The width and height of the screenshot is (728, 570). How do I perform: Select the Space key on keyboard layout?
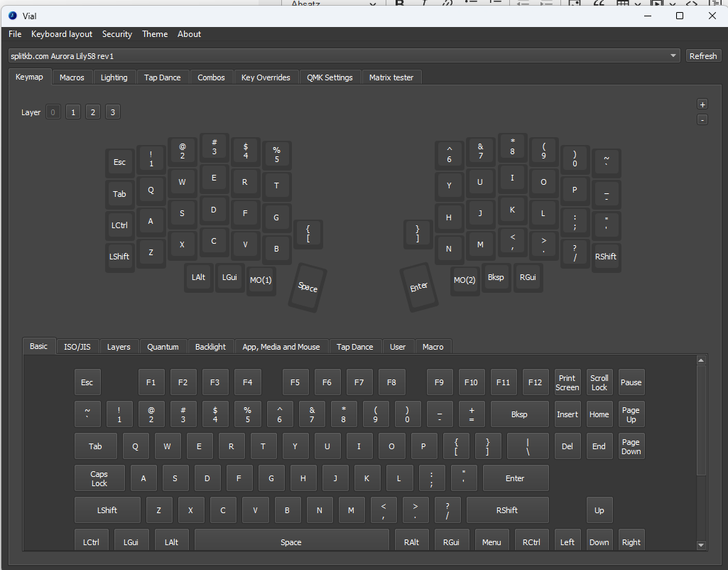click(x=308, y=286)
